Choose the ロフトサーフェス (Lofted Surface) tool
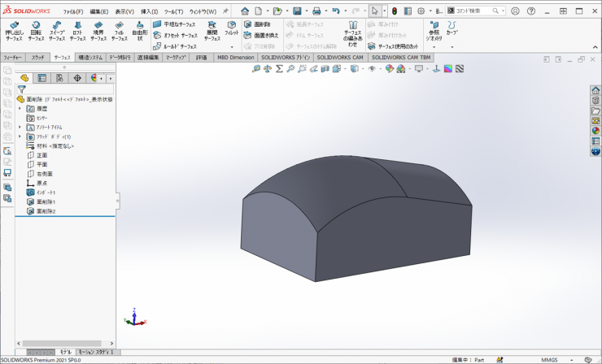 77,31
